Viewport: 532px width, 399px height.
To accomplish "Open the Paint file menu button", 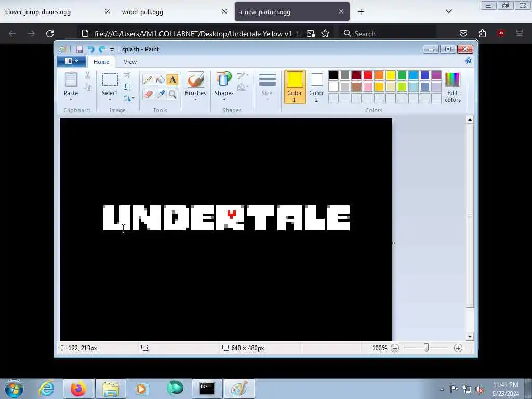I will click(71, 61).
